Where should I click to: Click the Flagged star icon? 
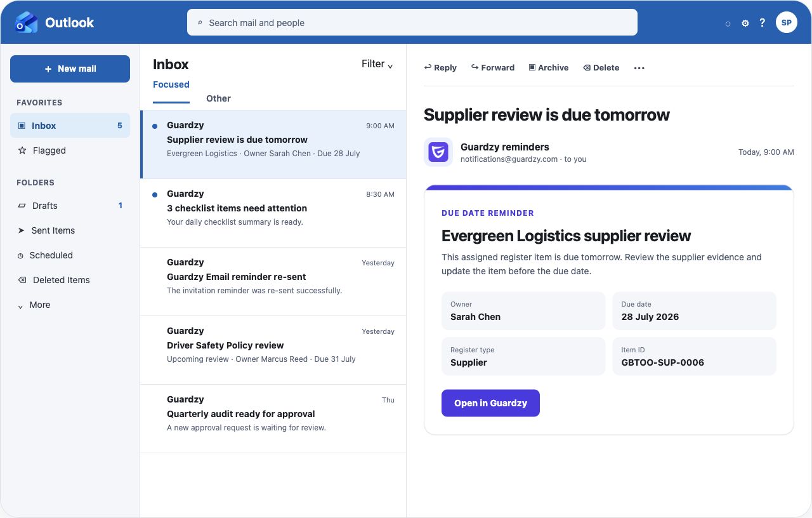pos(22,150)
